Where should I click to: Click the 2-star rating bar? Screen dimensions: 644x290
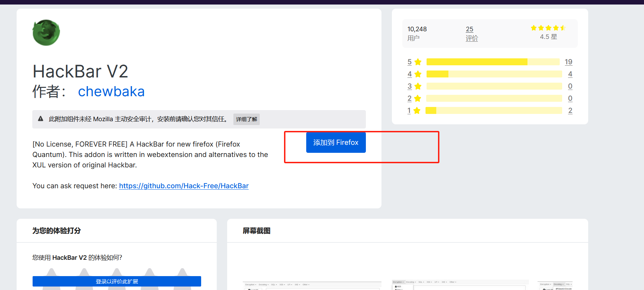(494, 98)
